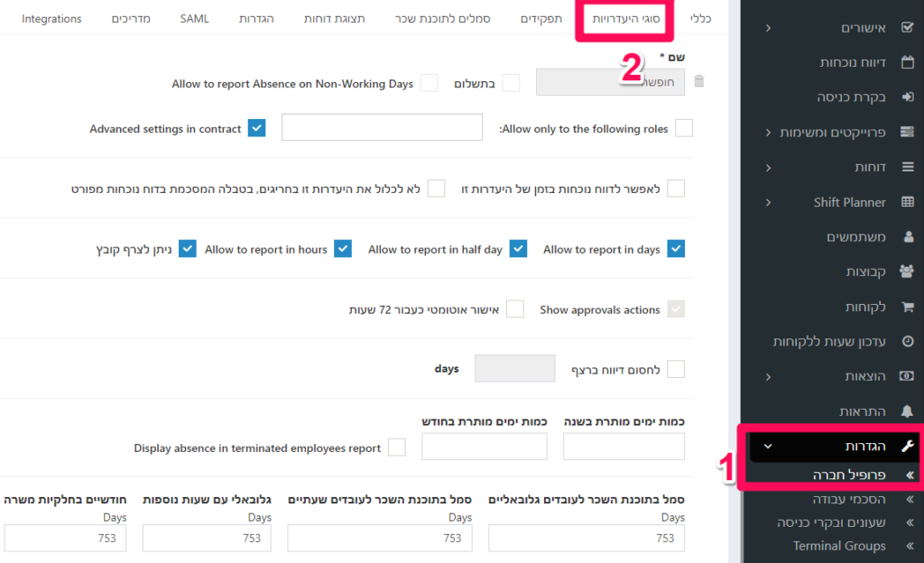Click the shopping cart icon beside לקוחות

908,306
